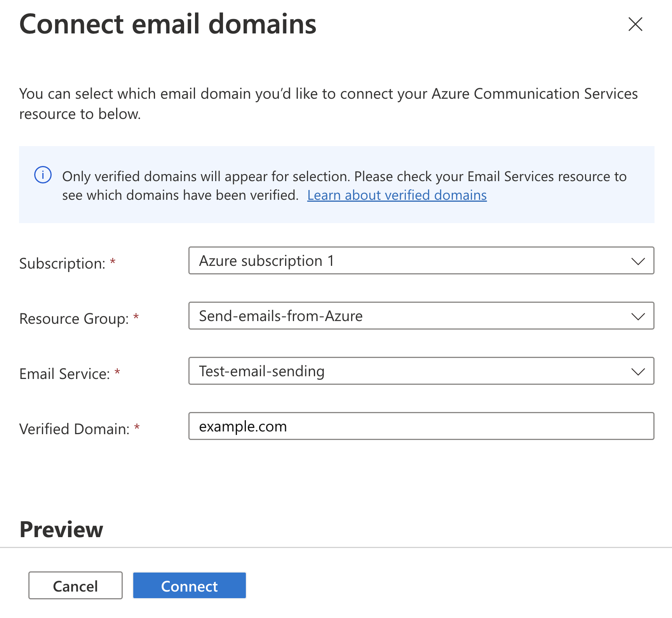This screenshot has height=618, width=672.
Task: Click the 'Only verified domains will appear' notice text
Action: point(344,186)
